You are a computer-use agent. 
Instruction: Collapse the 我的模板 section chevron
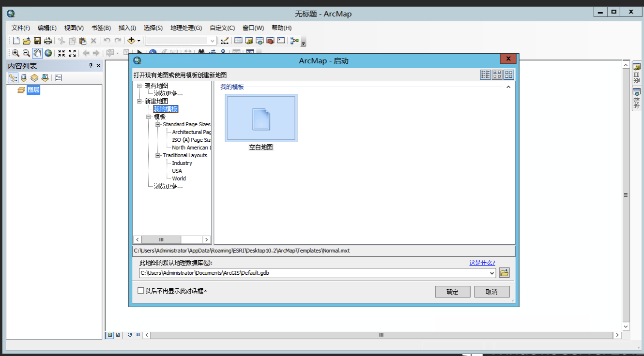point(508,87)
